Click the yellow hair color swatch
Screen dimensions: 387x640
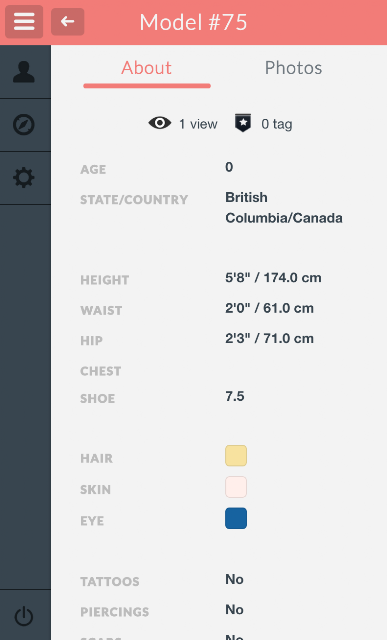tap(236, 456)
